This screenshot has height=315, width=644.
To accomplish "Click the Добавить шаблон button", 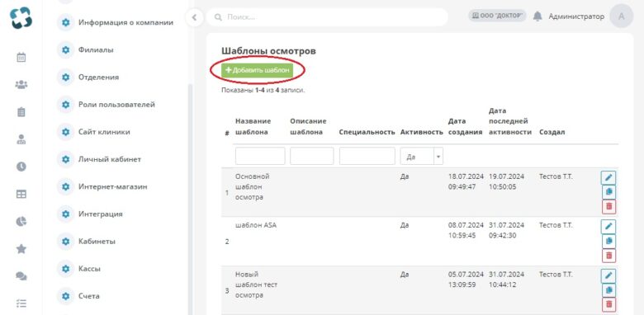I will [257, 70].
